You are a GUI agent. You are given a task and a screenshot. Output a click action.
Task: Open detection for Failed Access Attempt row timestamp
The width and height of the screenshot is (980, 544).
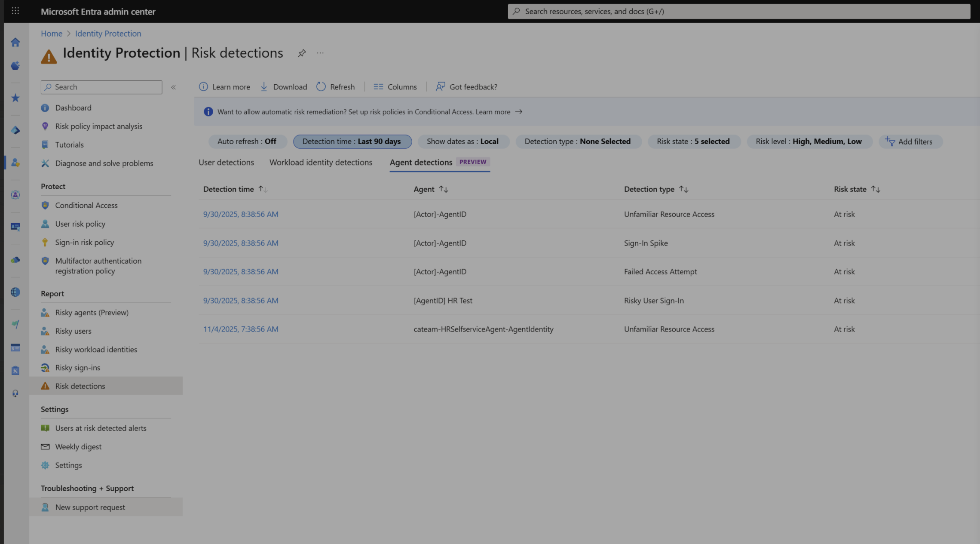[241, 272]
